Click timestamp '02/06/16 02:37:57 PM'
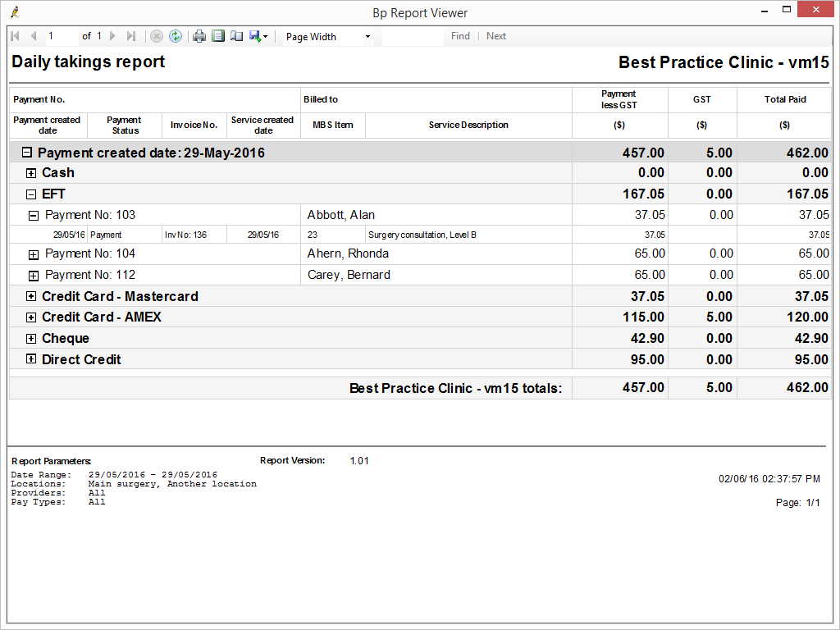Image resolution: width=840 pixels, height=630 pixels. [x=769, y=479]
